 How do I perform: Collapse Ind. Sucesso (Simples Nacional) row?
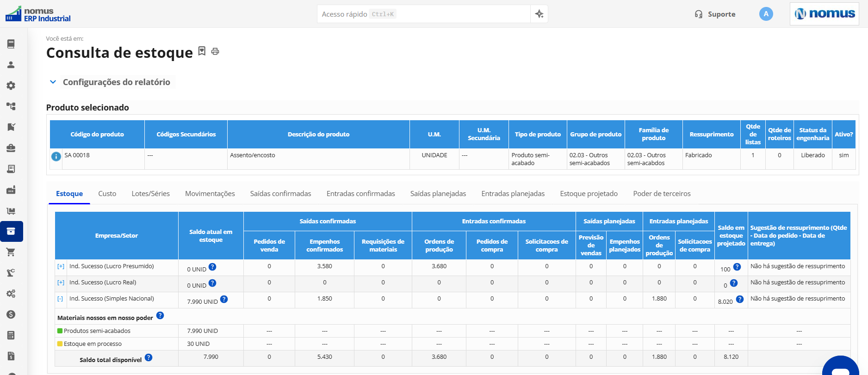pos(60,299)
